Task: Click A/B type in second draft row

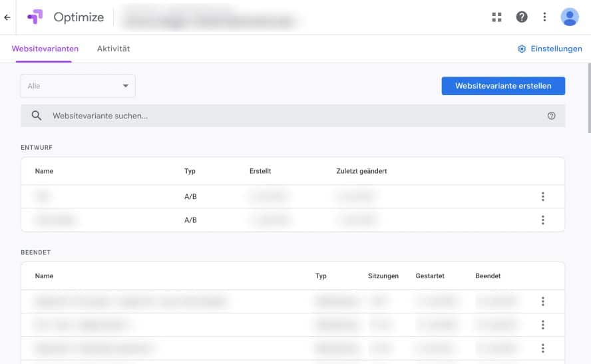Action: 191,220
